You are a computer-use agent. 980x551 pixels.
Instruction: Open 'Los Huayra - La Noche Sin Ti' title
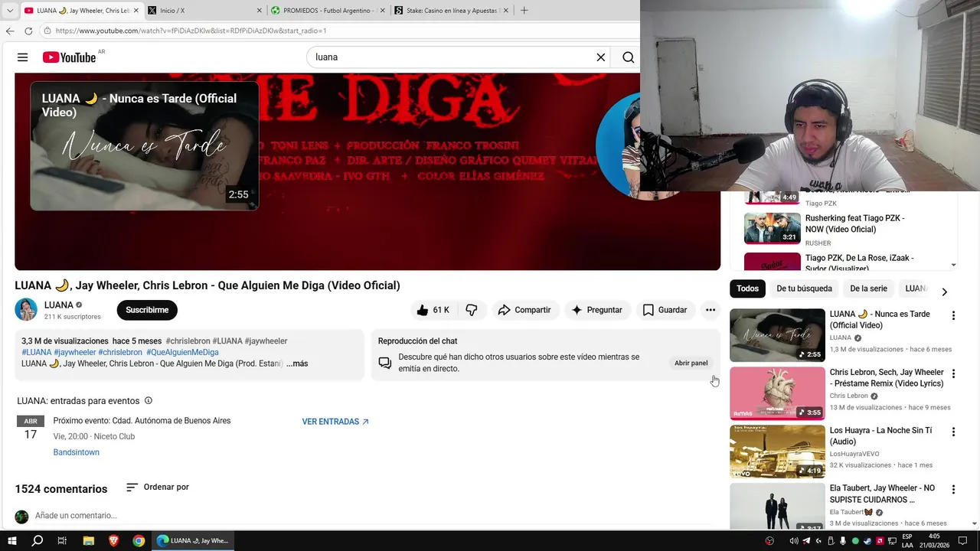880,436
